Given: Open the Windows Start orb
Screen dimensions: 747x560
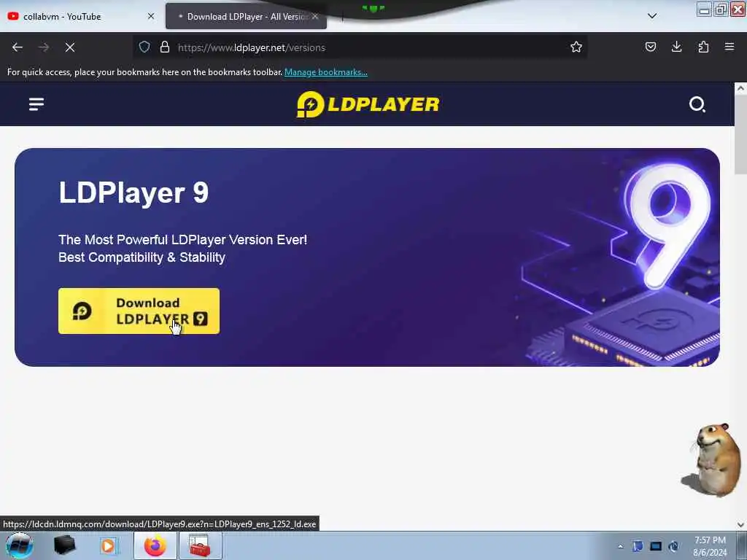Looking at the screenshot, I should pos(19,545).
